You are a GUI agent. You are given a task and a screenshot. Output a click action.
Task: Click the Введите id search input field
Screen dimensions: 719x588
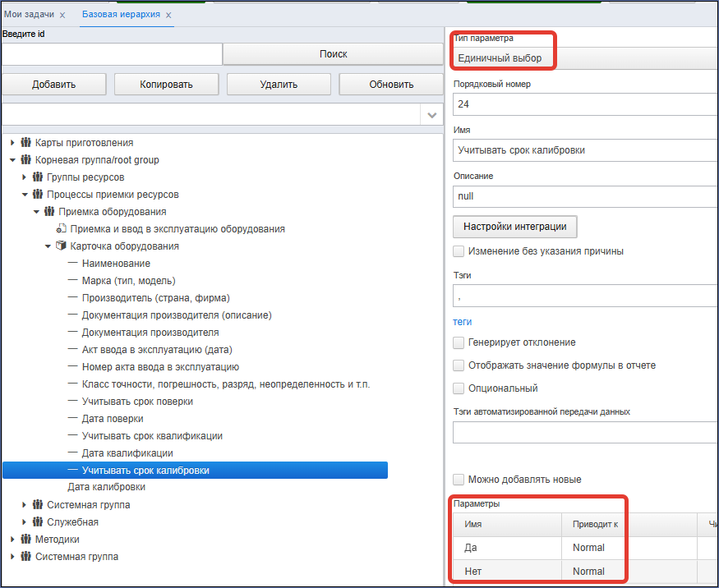[112, 54]
